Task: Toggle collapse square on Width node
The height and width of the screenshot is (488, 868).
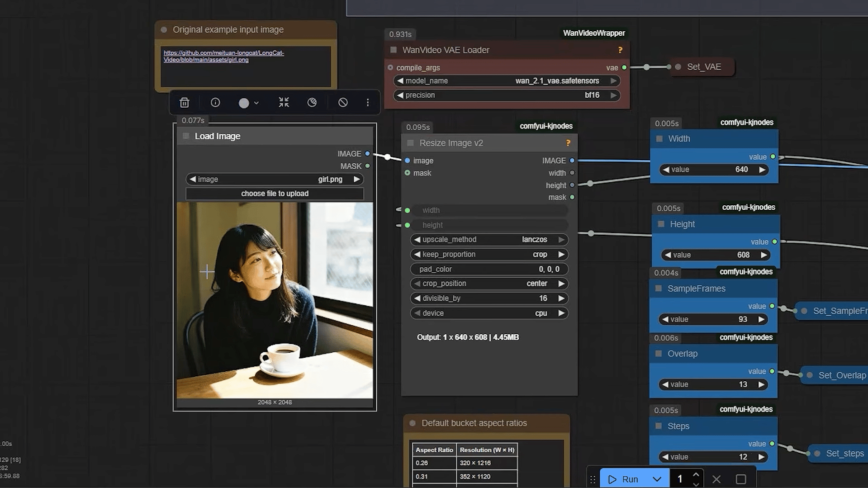Action: coord(659,139)
